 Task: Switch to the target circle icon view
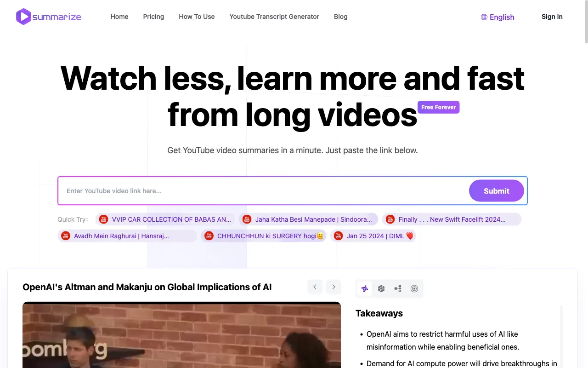(x=414, y=289)
